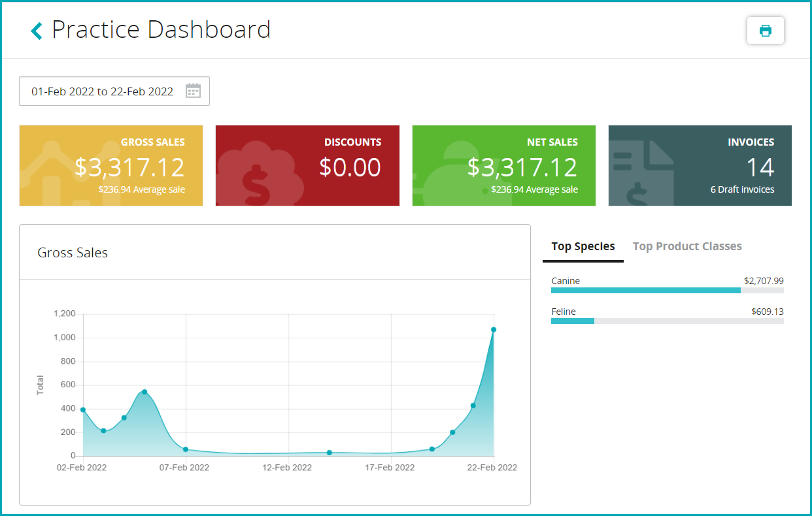Click the date range field 01-Feb to 22-Feb
Image resolution: width=812 pixels, height=516 pixels.
click(103, 91)
